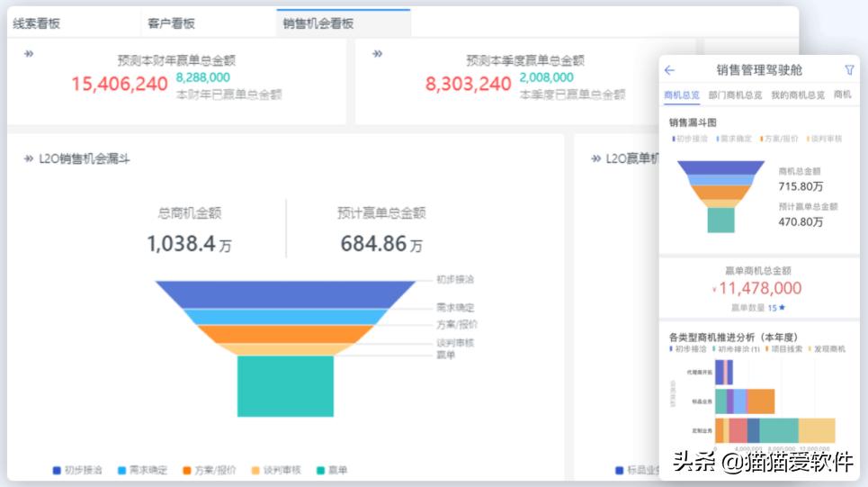The width and height of the screenshot is (868, 487).
Task: Toggle 方案/报价 legend under 销售漏斗图
Action: pyautogui.click(x=779, y=139)
